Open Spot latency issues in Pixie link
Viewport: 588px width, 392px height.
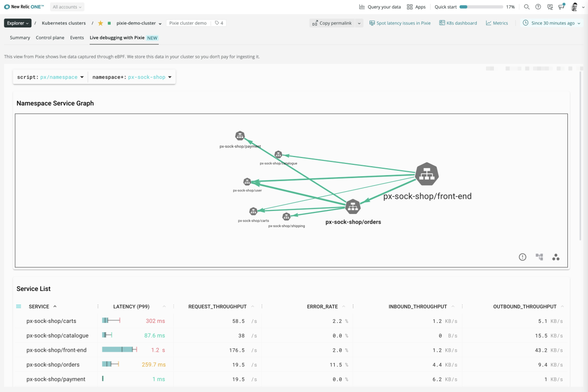(x=400, y=23)
